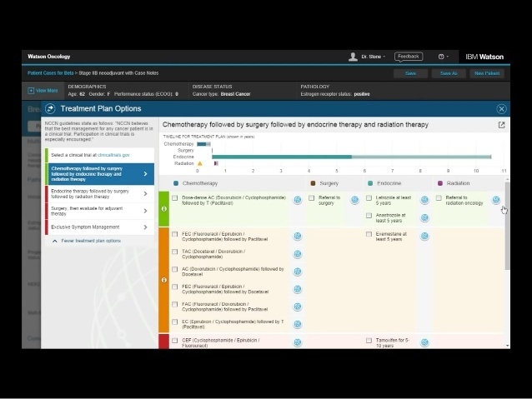Click evidence icon for TAC regimen
The height and width of the screenshot is (399, 532).
(298, 254)
